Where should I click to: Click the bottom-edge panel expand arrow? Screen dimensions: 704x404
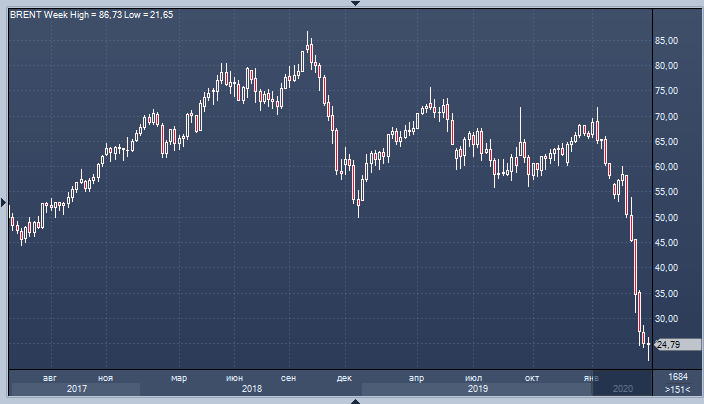(352, 400)
